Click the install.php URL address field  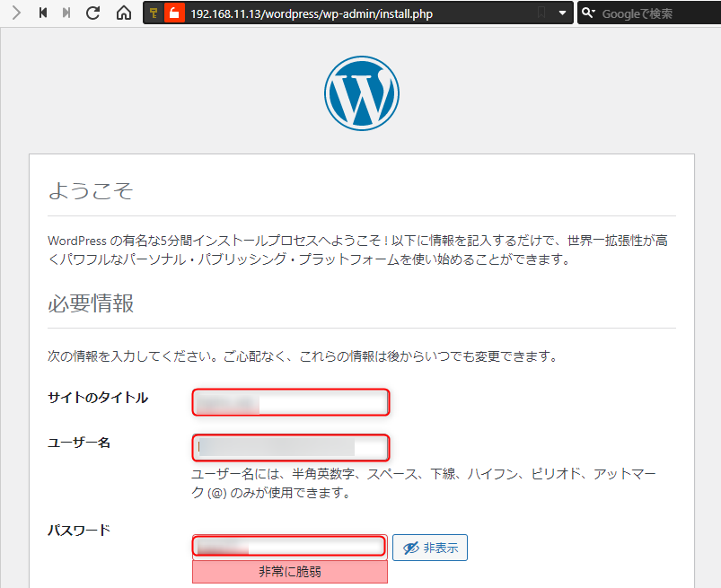[359, 13]
